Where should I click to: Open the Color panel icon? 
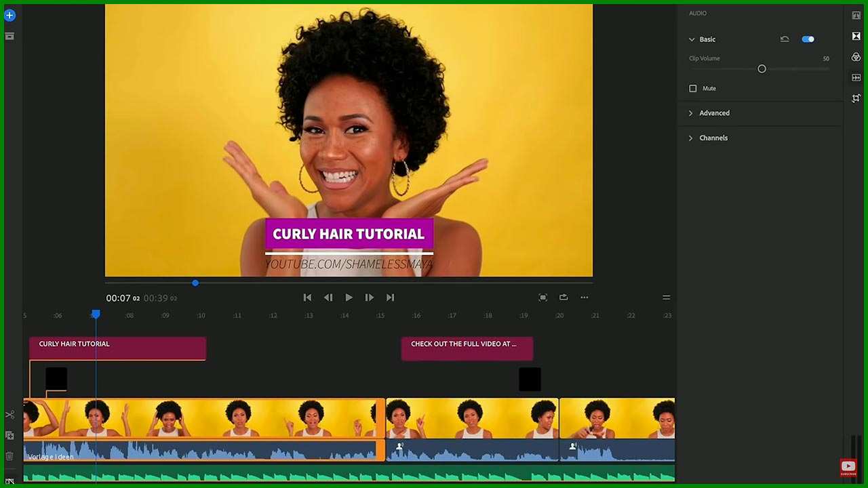point(856,57)
